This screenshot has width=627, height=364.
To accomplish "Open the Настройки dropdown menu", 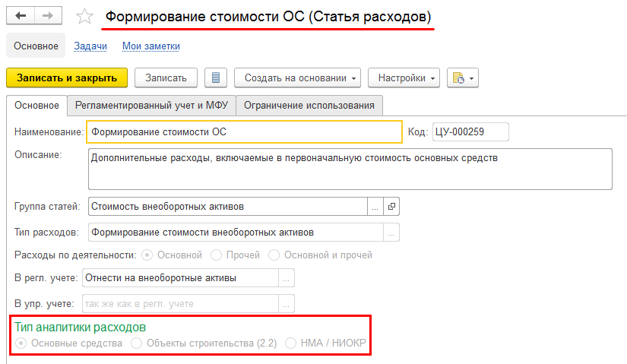I will coord(404,78).
